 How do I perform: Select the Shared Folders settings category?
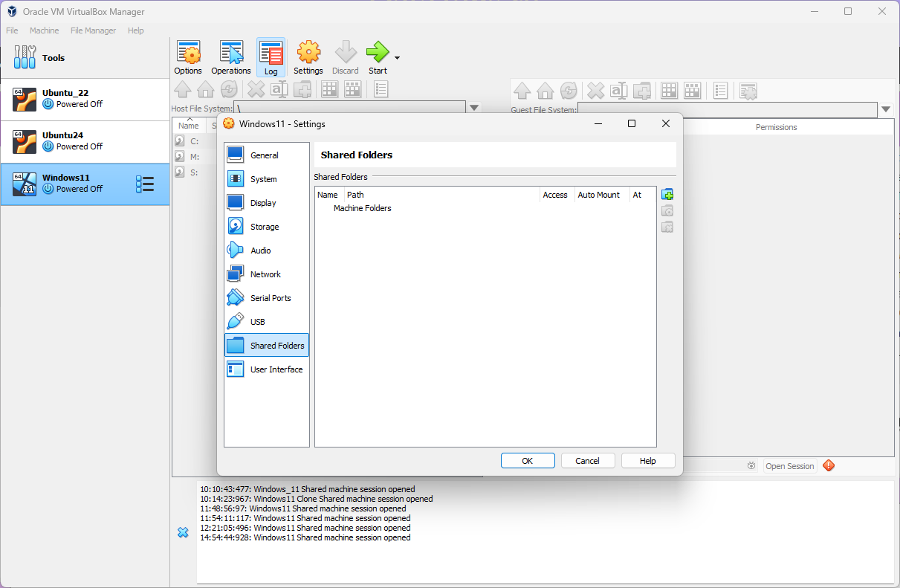(267, 346)
